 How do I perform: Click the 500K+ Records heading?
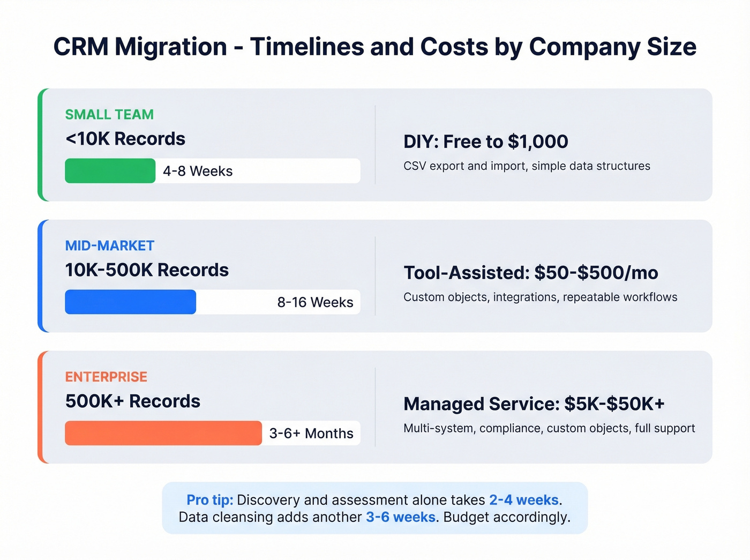tap(132, 400)
